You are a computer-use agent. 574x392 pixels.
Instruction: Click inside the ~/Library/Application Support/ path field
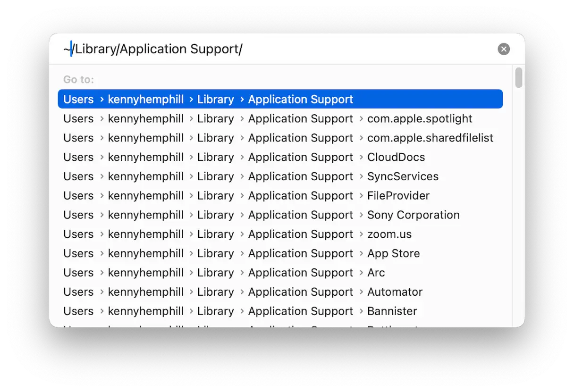[279, 49]
